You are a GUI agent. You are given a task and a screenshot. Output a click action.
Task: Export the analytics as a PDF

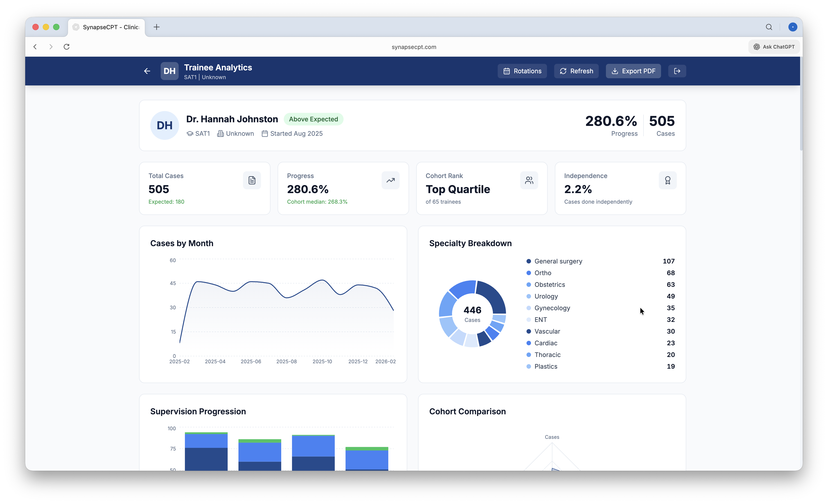click(x=633, y=71)
